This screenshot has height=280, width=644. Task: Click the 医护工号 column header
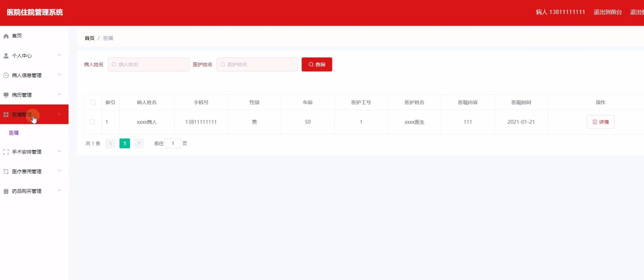point(361,102)
